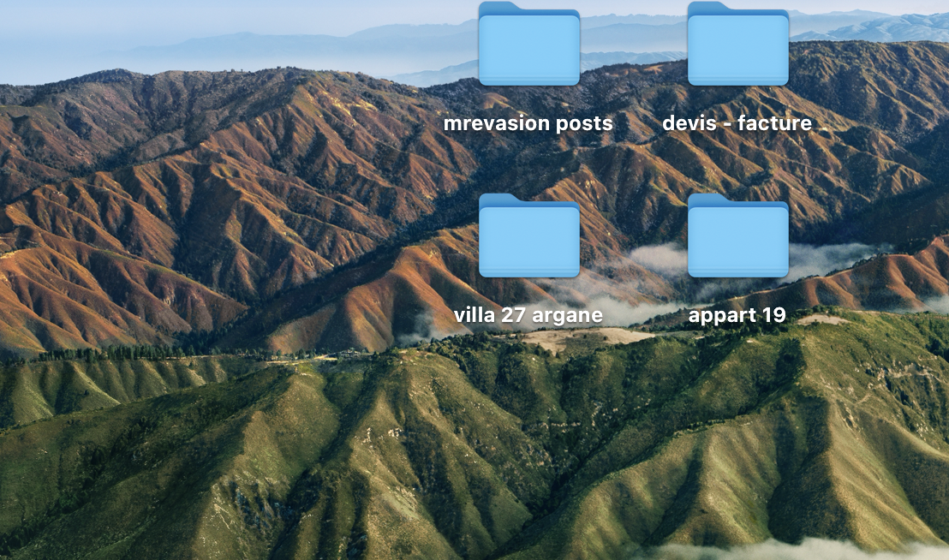Choose folder icon right of mrevasion posts
This screenshot has height=560, width=949.
pos(737,47)
